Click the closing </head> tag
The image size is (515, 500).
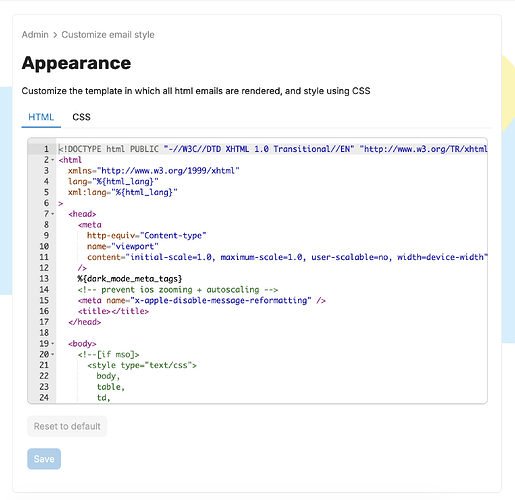[x=85, y=322]
